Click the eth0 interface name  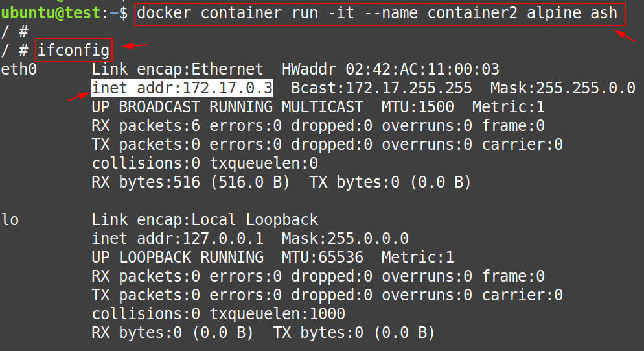[x=19, y=69]
